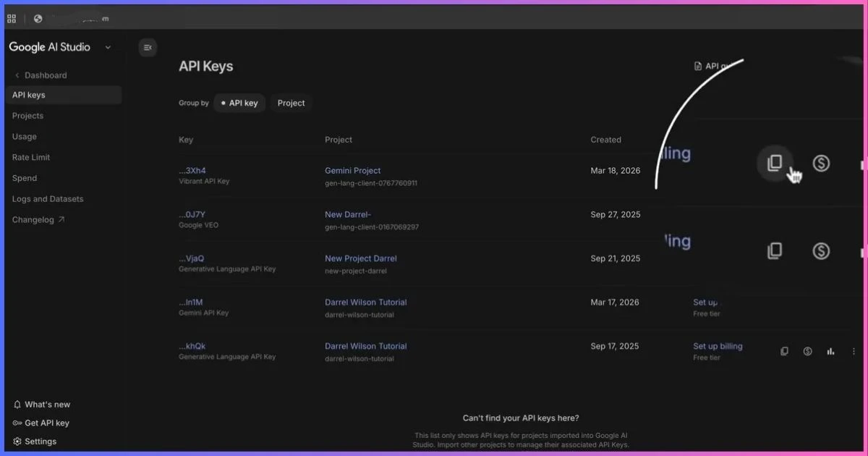The image size is (868, 456).
Task: Click the Project column header
Action: point(339,140)
